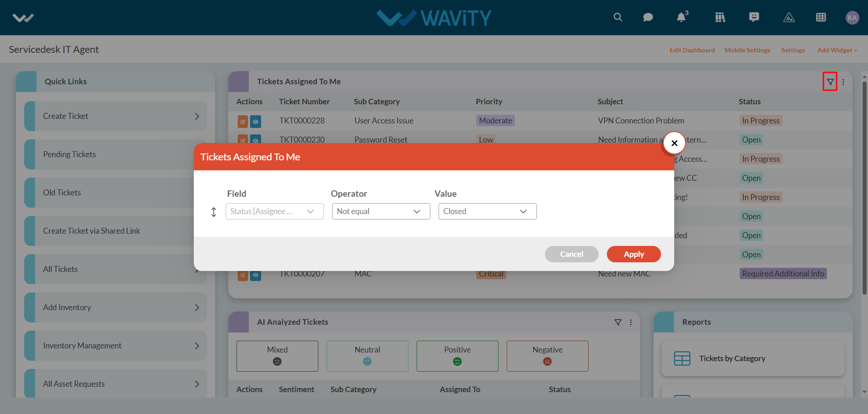Viewport: 868px width, 414px height.
Task: View ticket TKT0000207 with eye icon
Action: coord(256,275)
